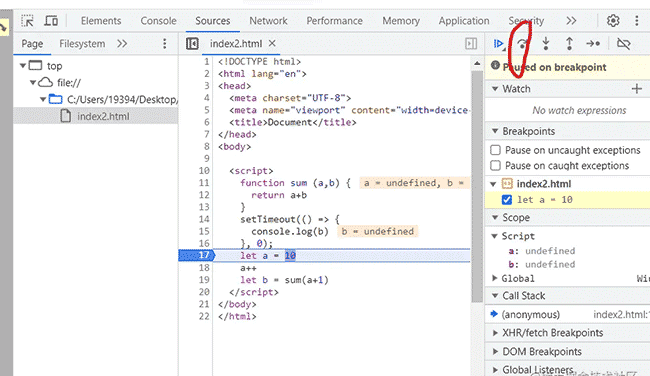This screenshot has height=376, width=650.
Task: Collapse the Watch section
Action: pos(495,88)
